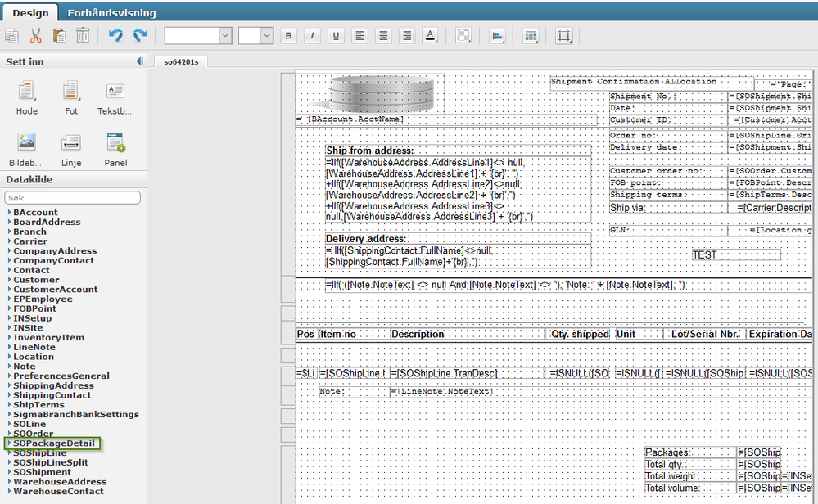This screenshot has width=818, height=504.
Task: Select the so64201s document tab
Action: [180, 61]
